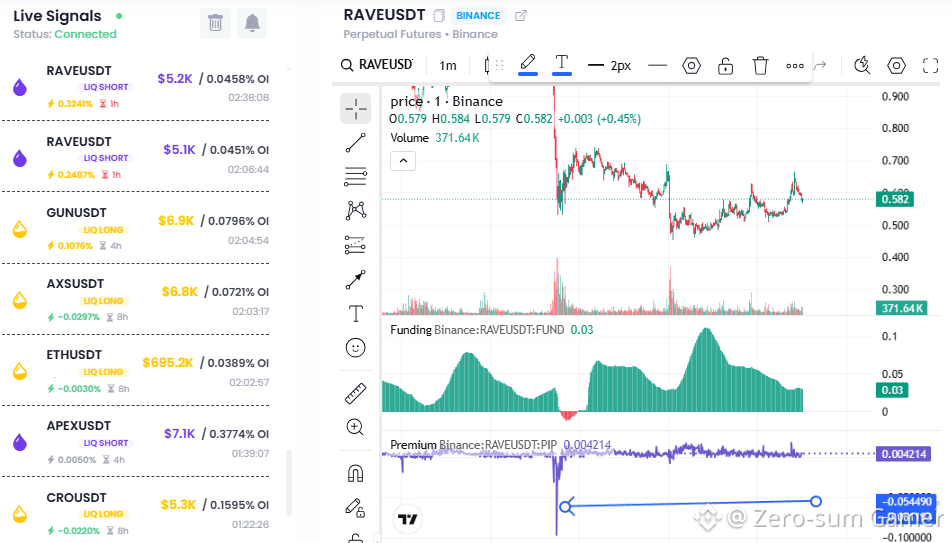The image size is (952, 543).
Task: Click the 0.582 current price label
Action: pyautogui.click(x=895, y=199)
